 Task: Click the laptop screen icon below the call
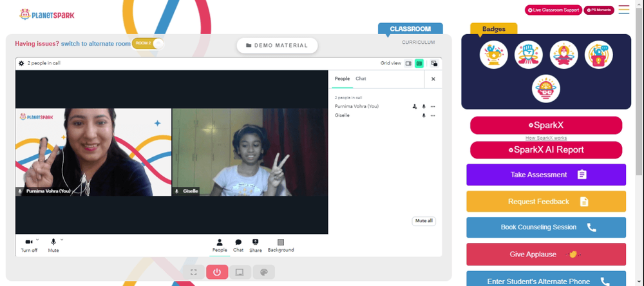point(240,272)
